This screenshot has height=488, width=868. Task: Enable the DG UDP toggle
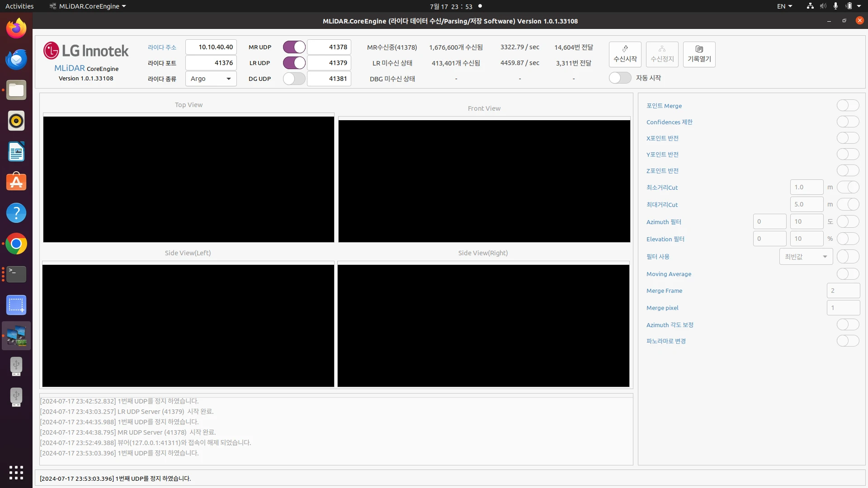click(294, 79)
